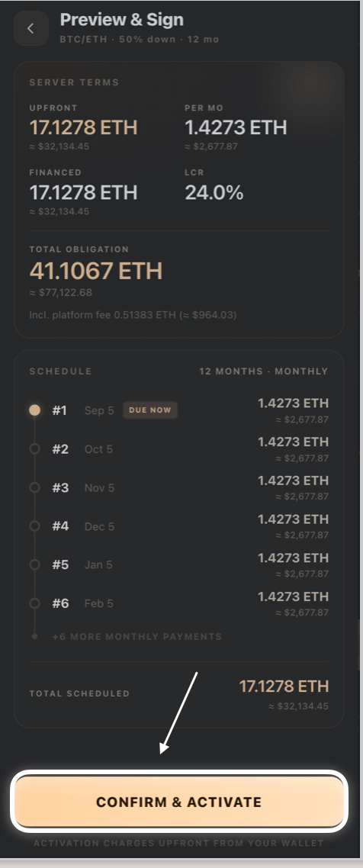
Task: Click the Per Mo 1.4273 ETH value
Action: [x=236, y=127]
